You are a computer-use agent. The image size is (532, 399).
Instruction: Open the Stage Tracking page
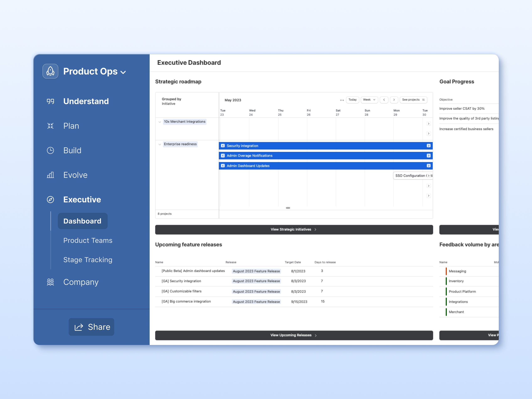pyautogui.click(x=88, y=260)
